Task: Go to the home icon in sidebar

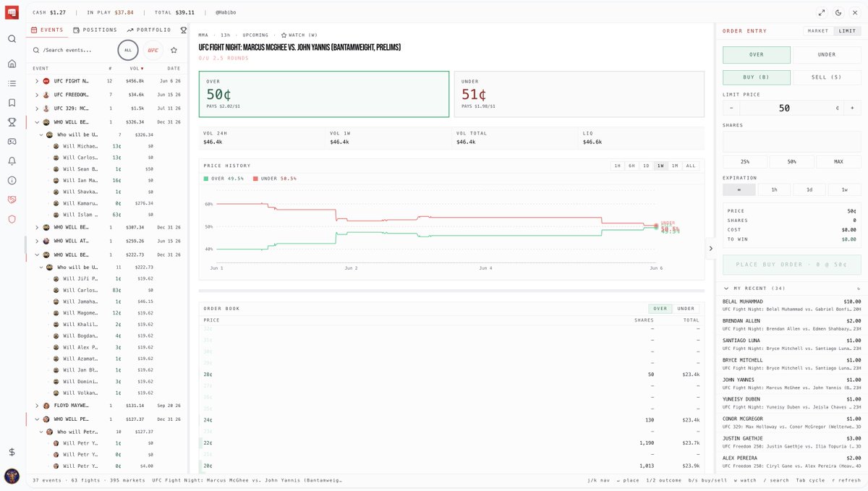Action: pyautogui.click(x=12, y=64)
